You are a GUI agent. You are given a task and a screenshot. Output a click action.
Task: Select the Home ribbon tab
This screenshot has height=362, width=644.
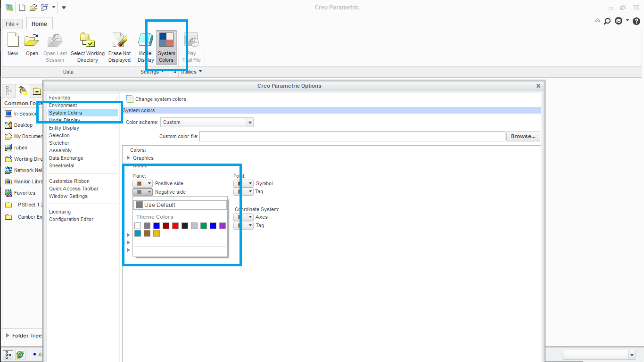pyautogui.click(x=39, y=24)
